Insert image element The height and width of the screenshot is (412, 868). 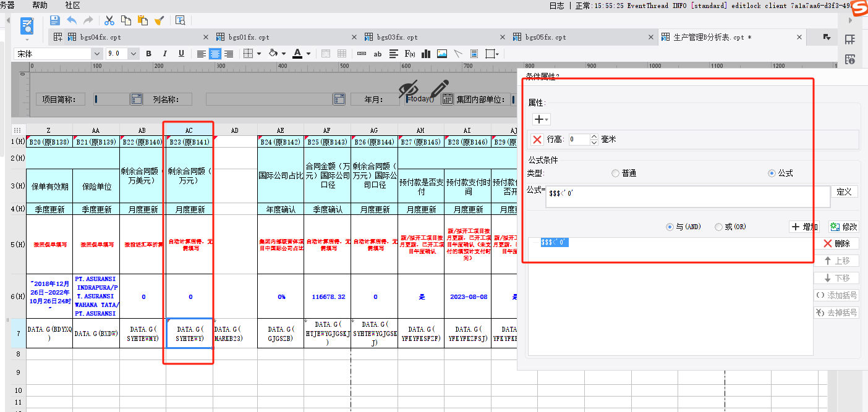tap(441, 54)
